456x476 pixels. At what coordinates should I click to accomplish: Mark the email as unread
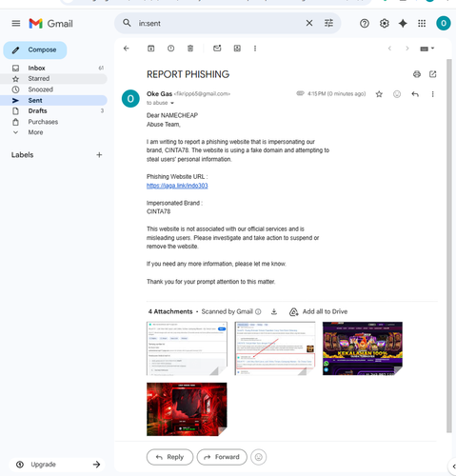[217, 49]
